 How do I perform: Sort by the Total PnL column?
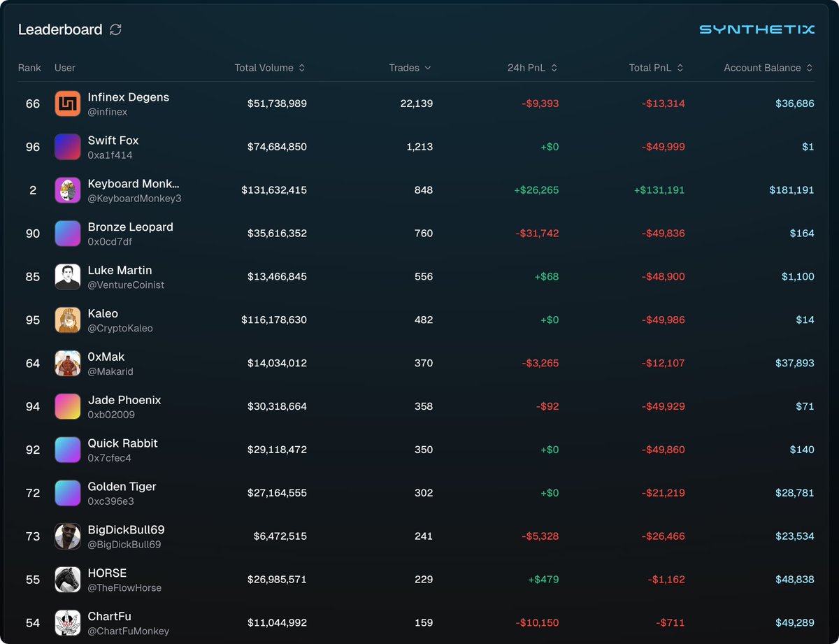pos(656,68)
